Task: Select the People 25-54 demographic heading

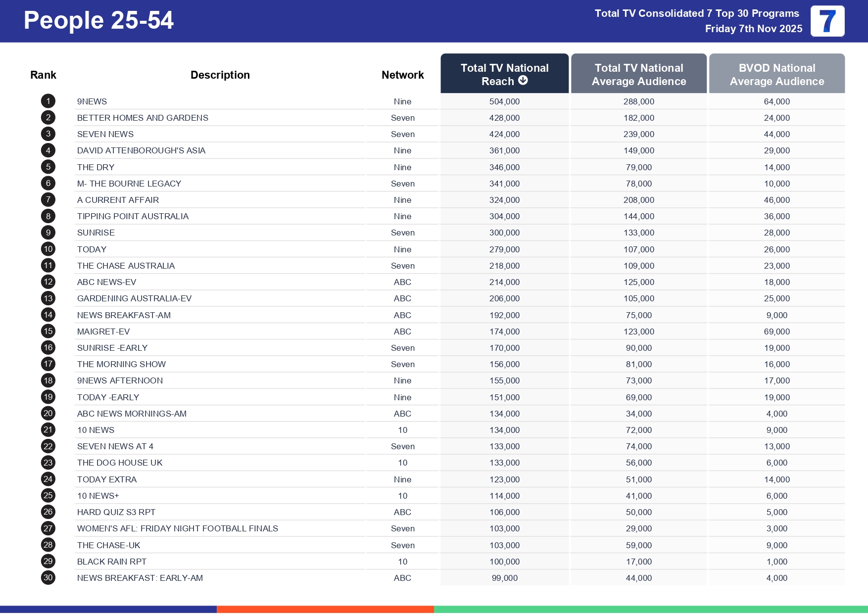Action: pyautogui.click(x=99, y=20)
